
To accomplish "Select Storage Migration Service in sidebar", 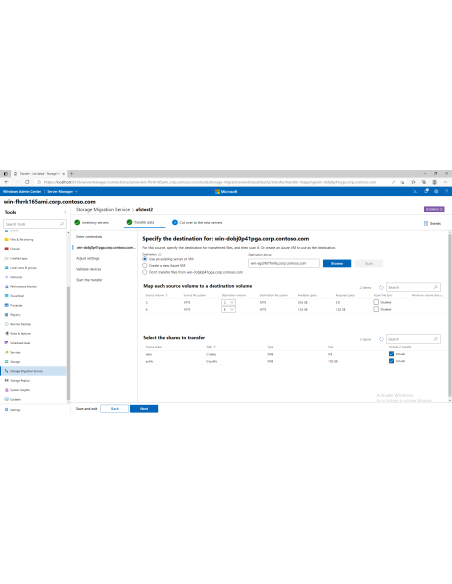I will [x=34, y=371].
